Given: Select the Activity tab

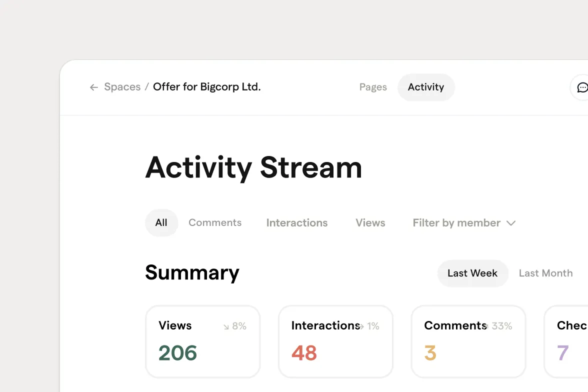Looking at the screenshot, I should click(x=426, y=87).
